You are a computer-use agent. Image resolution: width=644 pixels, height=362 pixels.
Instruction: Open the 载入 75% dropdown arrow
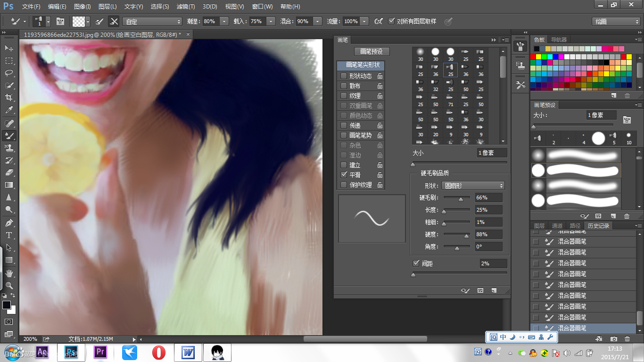(x=271, y=21)
